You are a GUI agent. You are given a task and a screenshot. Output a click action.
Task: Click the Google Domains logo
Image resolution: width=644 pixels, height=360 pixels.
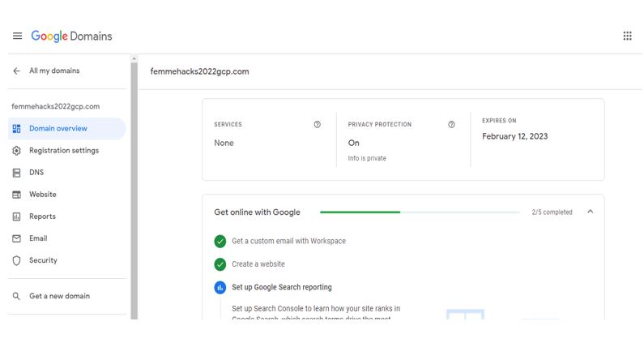pyautogui.click(x=71, y=36)
